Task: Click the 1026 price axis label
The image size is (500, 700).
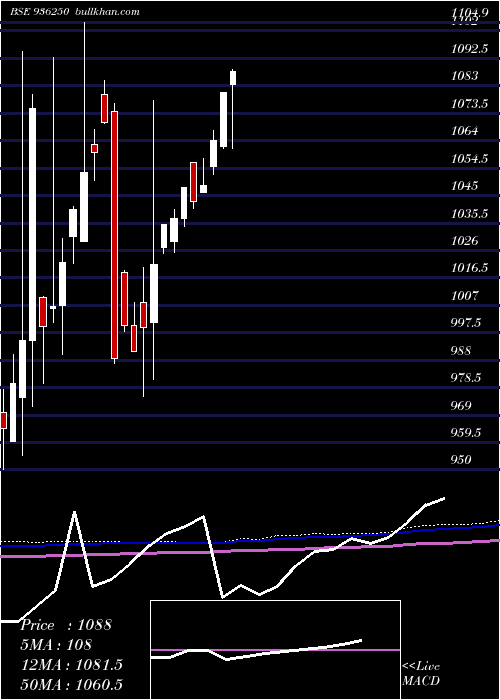Action: pyautogui.click(x=464, y=241)
